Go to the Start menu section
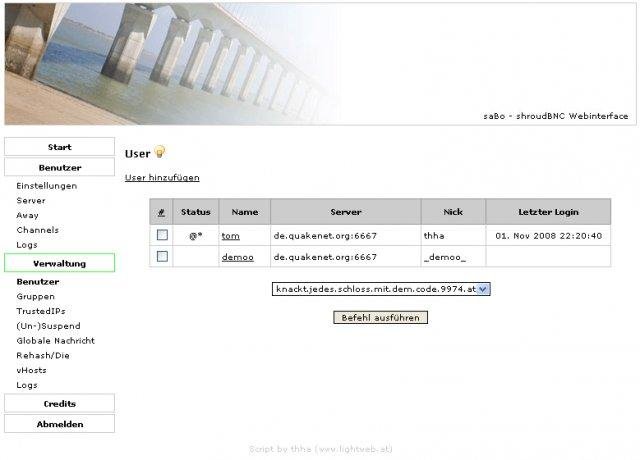Image resolution: width=640 pixels, height=460 pixels. coord(60,147)
